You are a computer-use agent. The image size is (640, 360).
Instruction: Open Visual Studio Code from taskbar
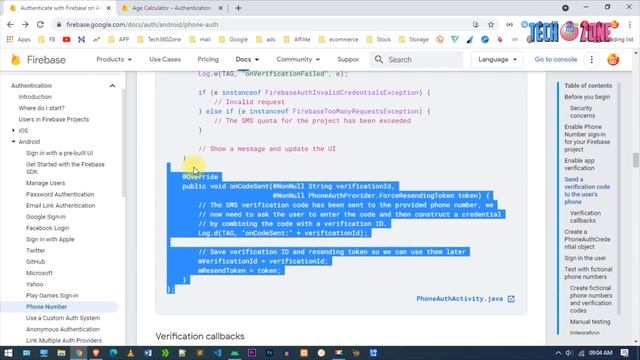tap(217, 353)
